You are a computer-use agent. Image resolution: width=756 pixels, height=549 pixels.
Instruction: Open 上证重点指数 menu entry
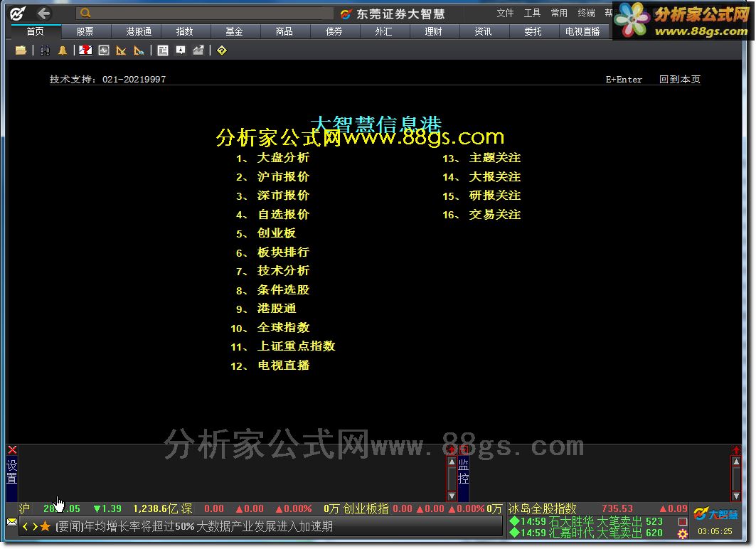(x=296, y=346)
